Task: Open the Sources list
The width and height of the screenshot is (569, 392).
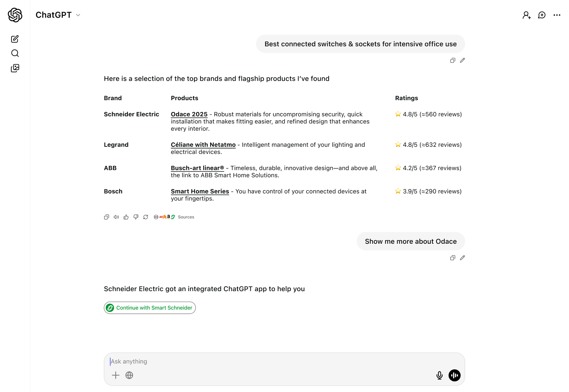Action: pos(174,217)
